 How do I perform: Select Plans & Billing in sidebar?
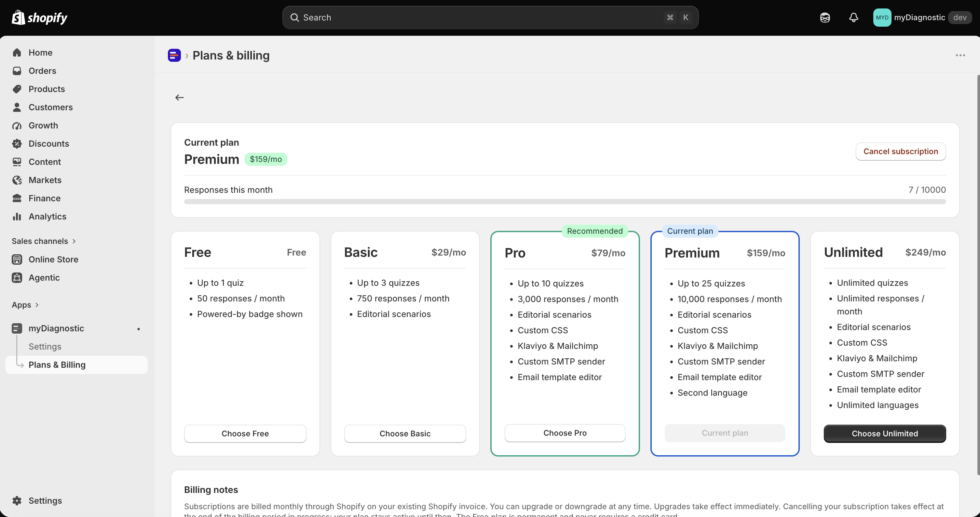pos(76,365)
